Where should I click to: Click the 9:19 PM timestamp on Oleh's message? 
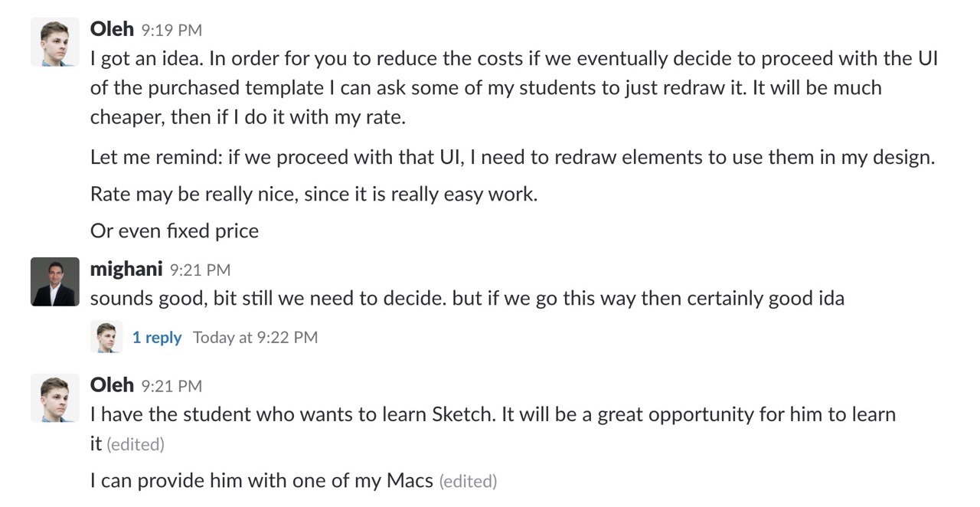[x=171, y=31]
